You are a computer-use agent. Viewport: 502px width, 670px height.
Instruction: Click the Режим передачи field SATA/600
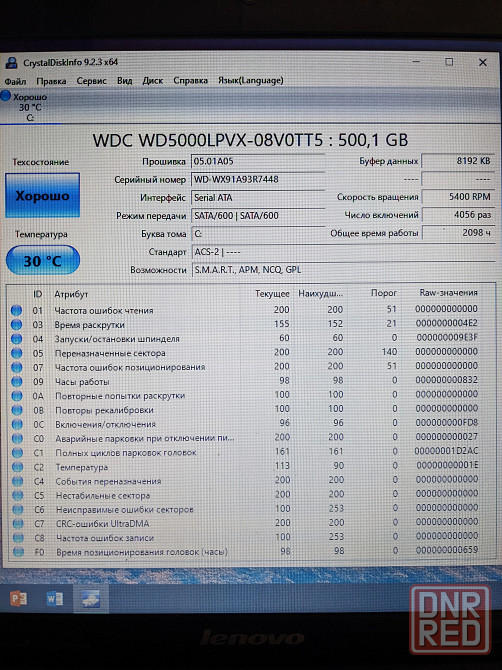pyautogui.click(x=258, y=215)
